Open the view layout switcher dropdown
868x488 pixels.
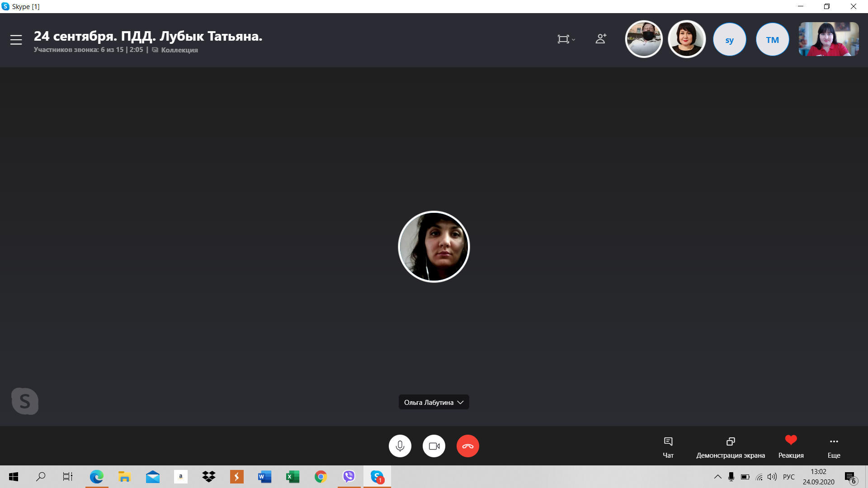coord(566,39)
